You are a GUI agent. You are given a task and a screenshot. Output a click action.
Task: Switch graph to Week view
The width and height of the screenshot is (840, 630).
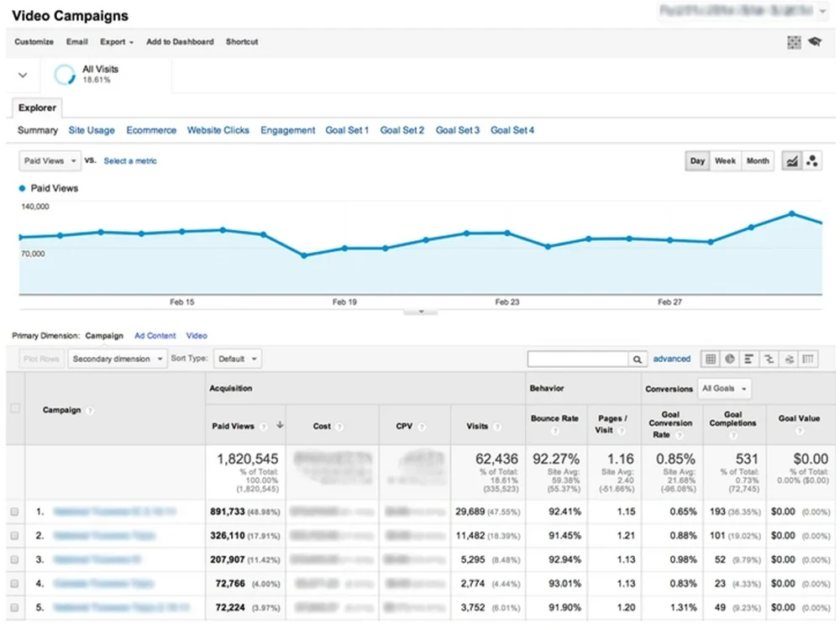click(726, 160)
